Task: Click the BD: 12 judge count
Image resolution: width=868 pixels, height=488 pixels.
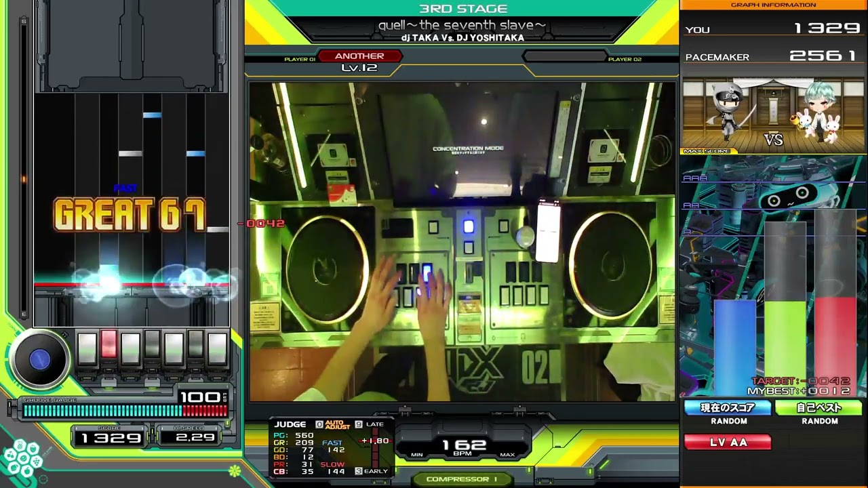Action: click(294, 457)
